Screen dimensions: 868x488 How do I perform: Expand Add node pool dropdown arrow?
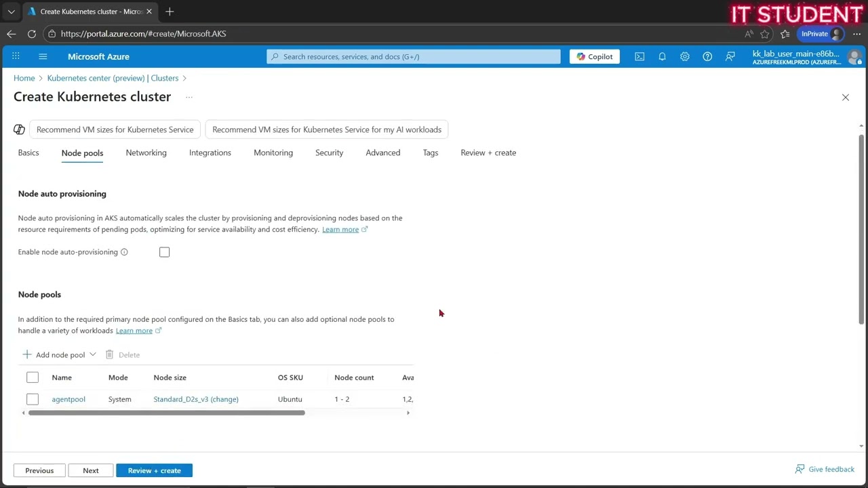pyautogui.click(x=93, y=354)
